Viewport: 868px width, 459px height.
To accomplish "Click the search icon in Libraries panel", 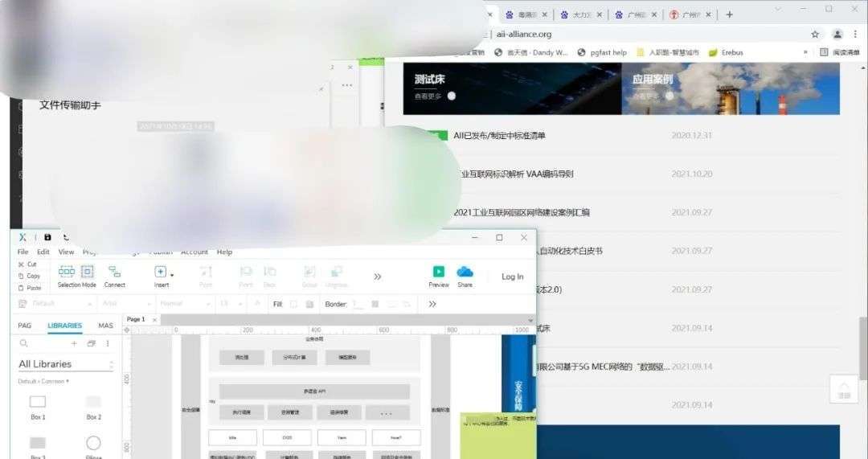I will coord(24,343).
